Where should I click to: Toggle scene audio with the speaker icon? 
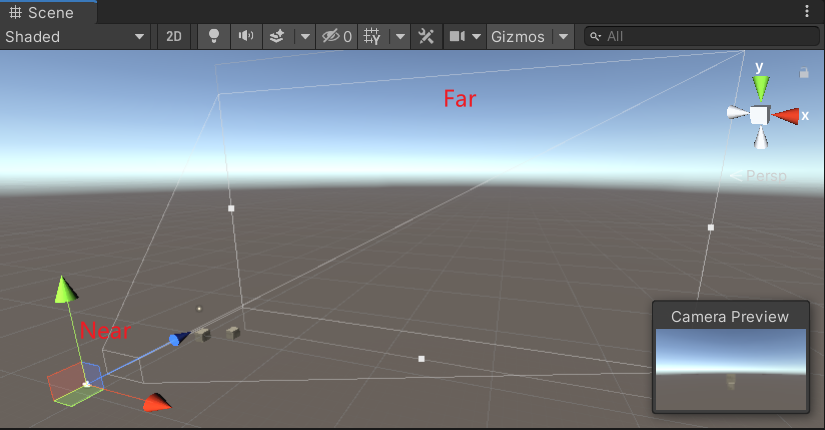pyautogui.click(x=245, y=37)
